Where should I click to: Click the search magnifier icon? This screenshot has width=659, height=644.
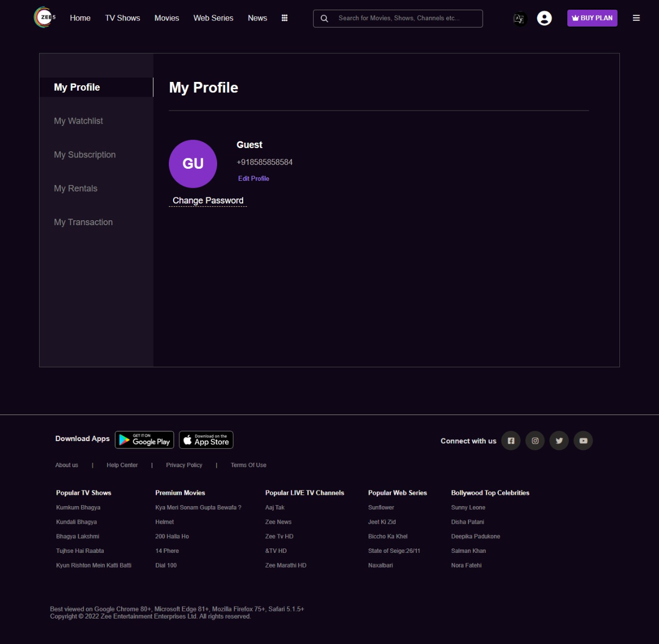[325, 18]
